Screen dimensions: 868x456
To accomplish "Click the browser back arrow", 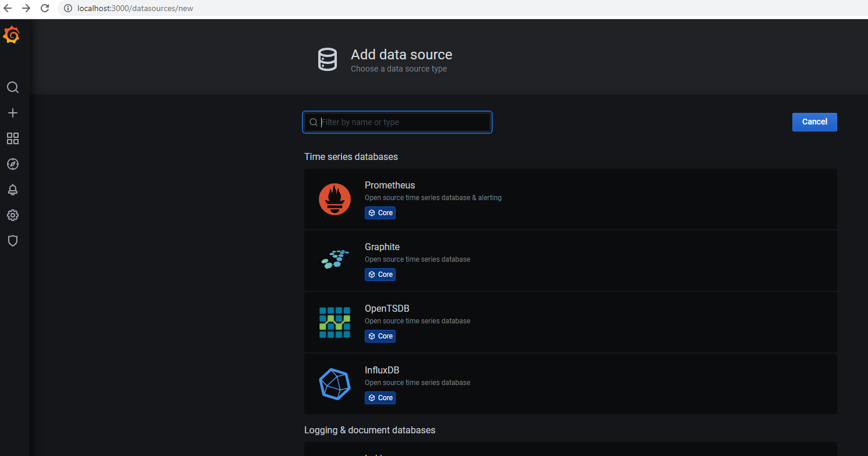I will 8,8.
